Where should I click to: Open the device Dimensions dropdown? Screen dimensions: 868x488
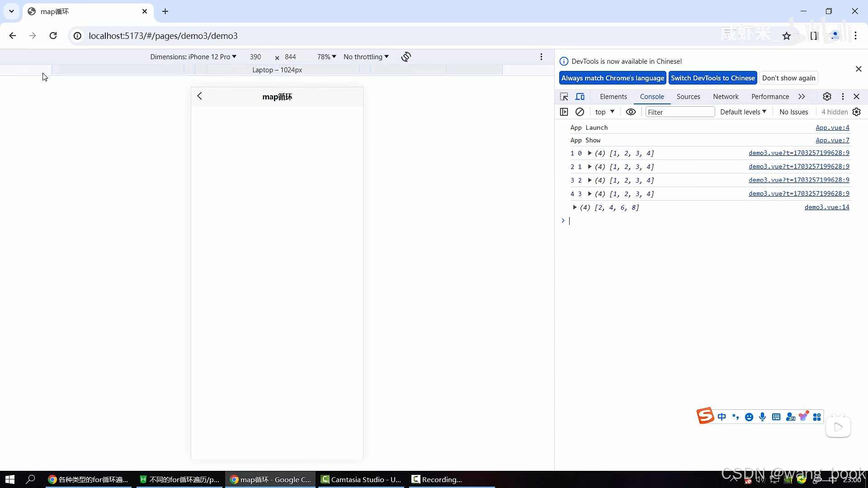(x=193, y=56)
